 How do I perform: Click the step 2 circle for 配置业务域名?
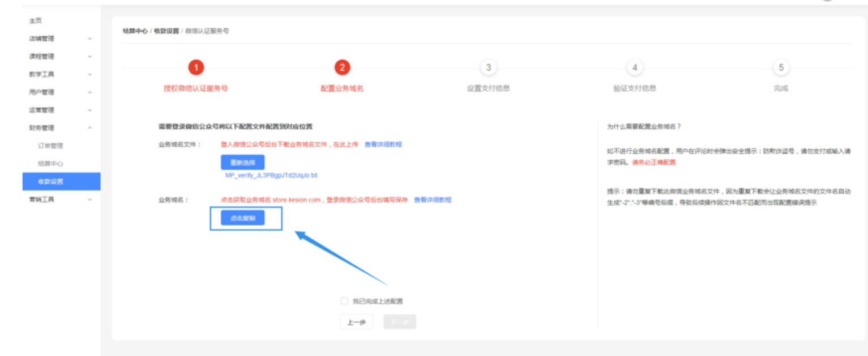click(342, 68)
